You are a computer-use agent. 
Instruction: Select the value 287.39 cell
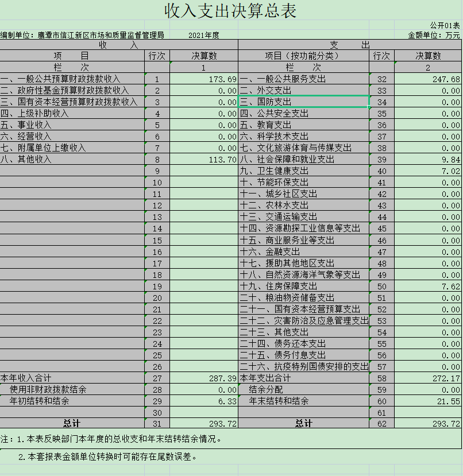[203, 378]
